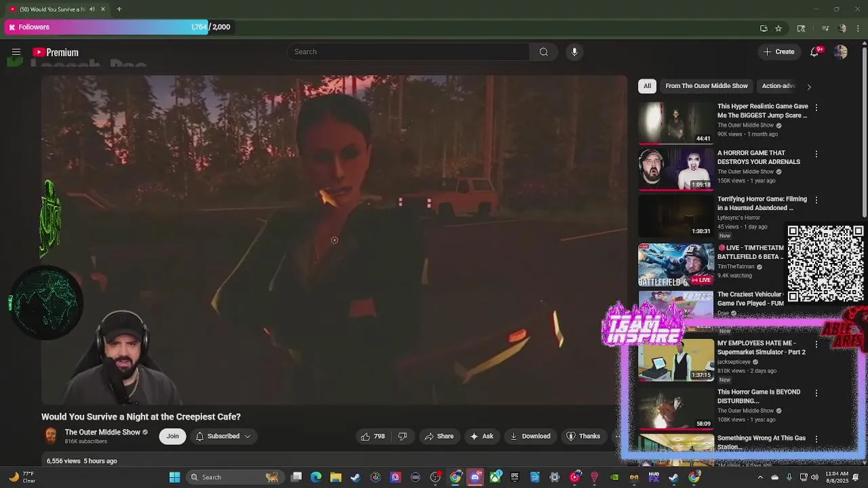Open A HORROR GAME THAT DESTROYS thumbnail
This screenshot has width=868, height=488.
point(676,169)
